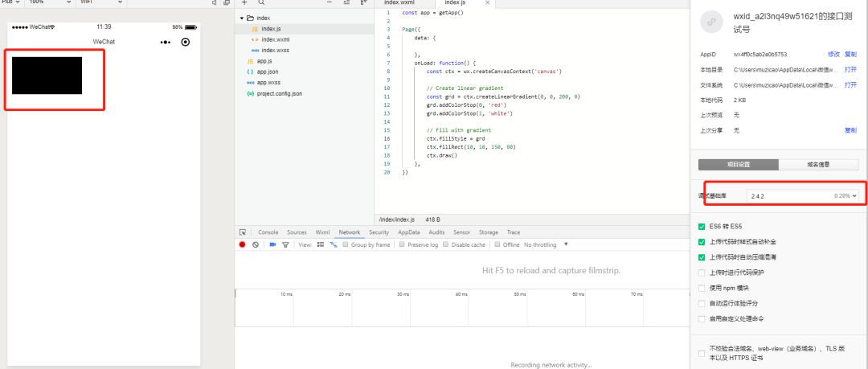Select the Network tab
The height and width of the screenshot is (369, 868).
pos(350,232)
